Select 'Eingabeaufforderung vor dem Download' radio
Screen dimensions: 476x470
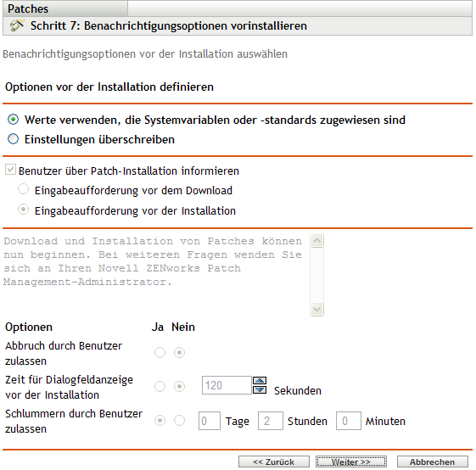pos(24,189)
